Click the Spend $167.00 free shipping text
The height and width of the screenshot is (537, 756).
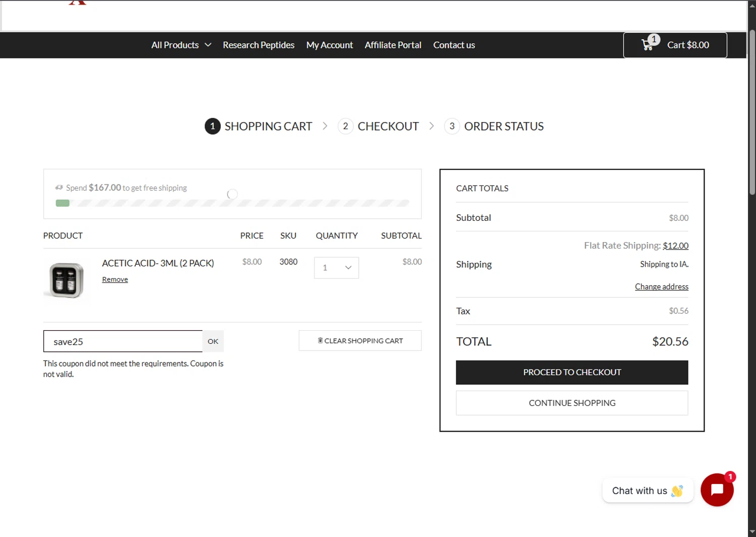pos(127,188)
